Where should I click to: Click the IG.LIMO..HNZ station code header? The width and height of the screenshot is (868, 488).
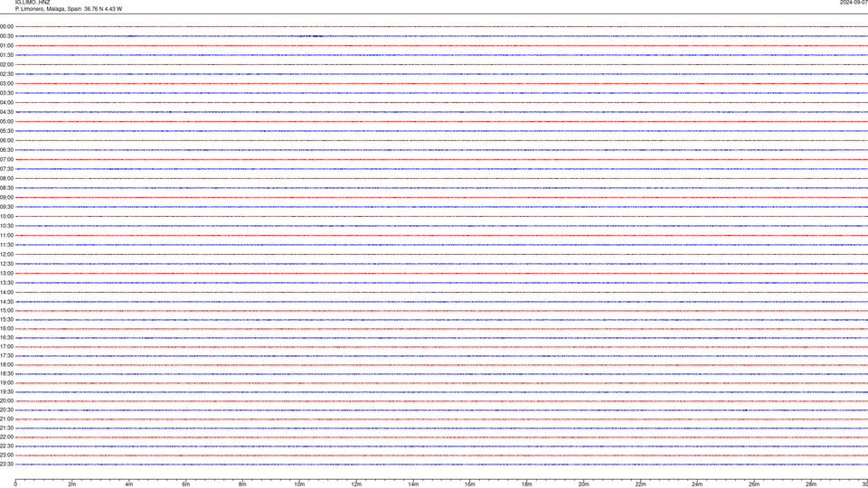point(33,3)
